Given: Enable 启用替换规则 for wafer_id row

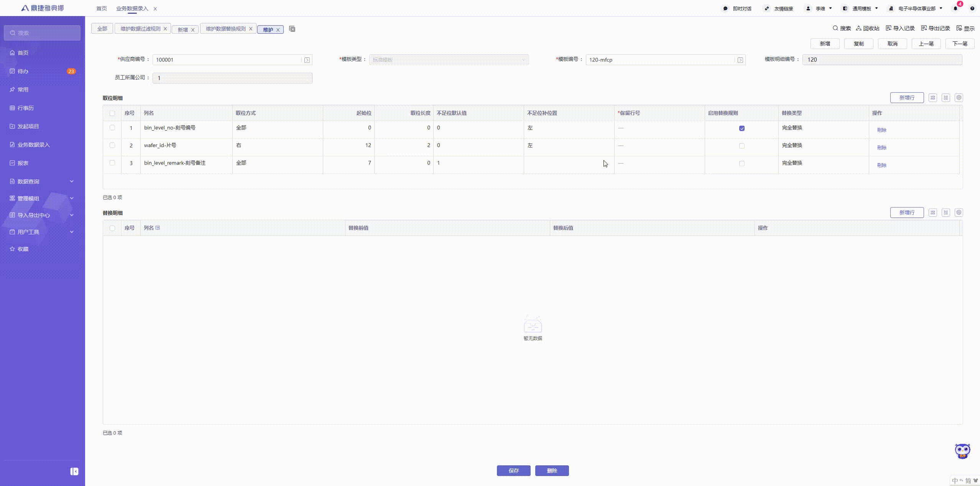Looking at the screenshot, I should point(742,146).
